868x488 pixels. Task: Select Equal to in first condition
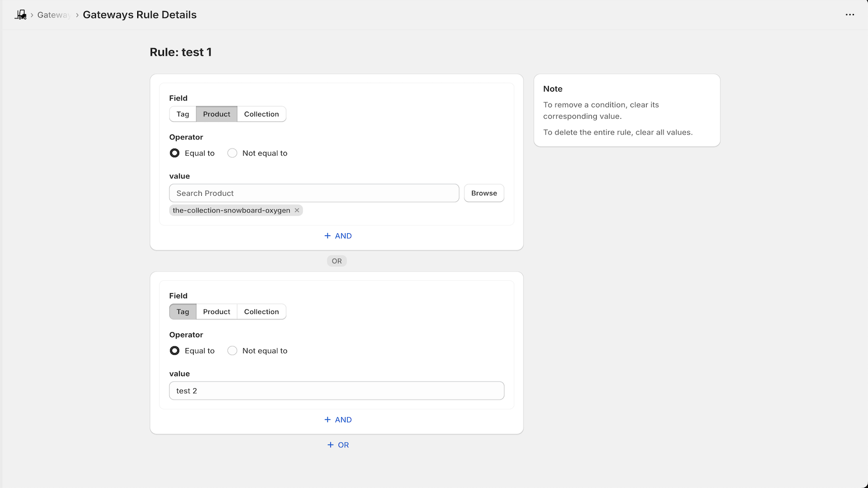pyautogui.click(x=175, y=153)
